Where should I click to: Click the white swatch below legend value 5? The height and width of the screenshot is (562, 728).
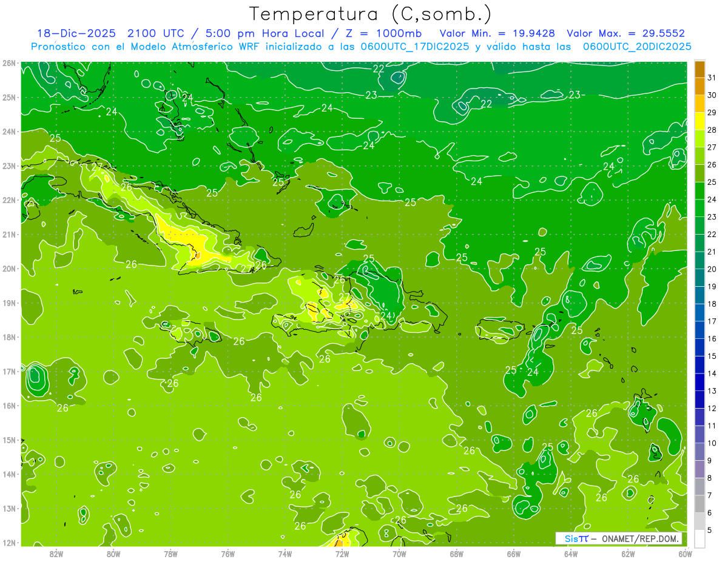pos(699,538)
